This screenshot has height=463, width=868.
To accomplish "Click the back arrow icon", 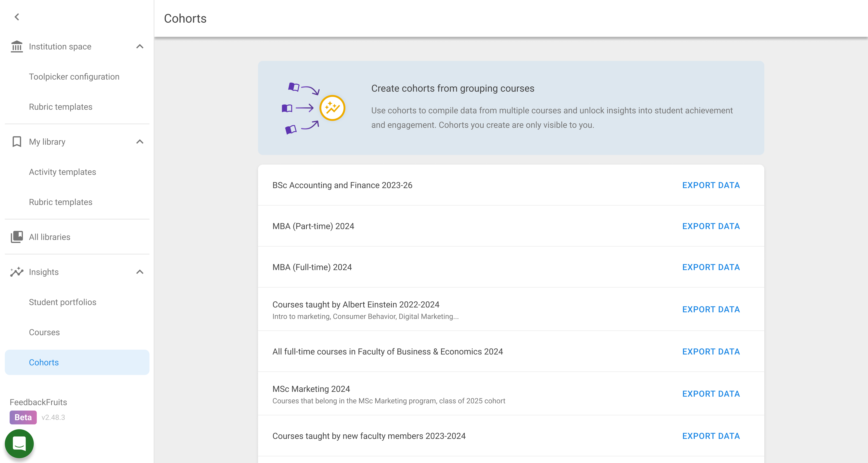I will click(17, 17).
